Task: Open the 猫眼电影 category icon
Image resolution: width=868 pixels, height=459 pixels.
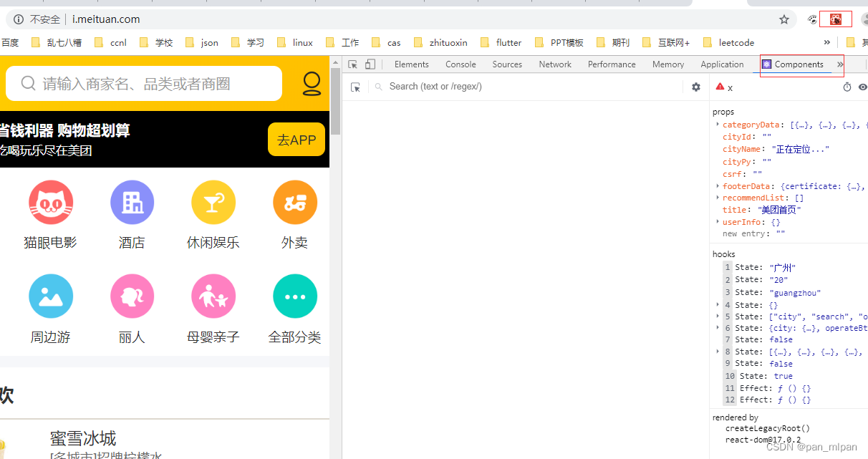Action: coord(50,203)
